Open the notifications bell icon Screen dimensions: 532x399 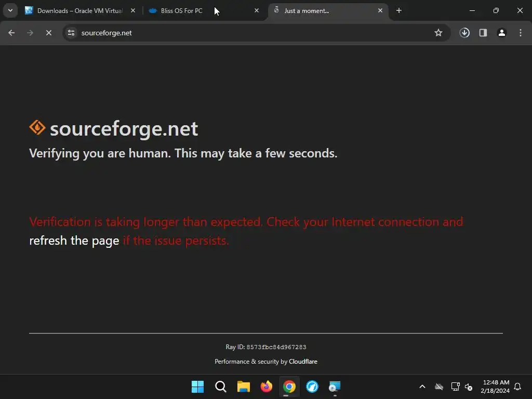[x=518, y=387]
